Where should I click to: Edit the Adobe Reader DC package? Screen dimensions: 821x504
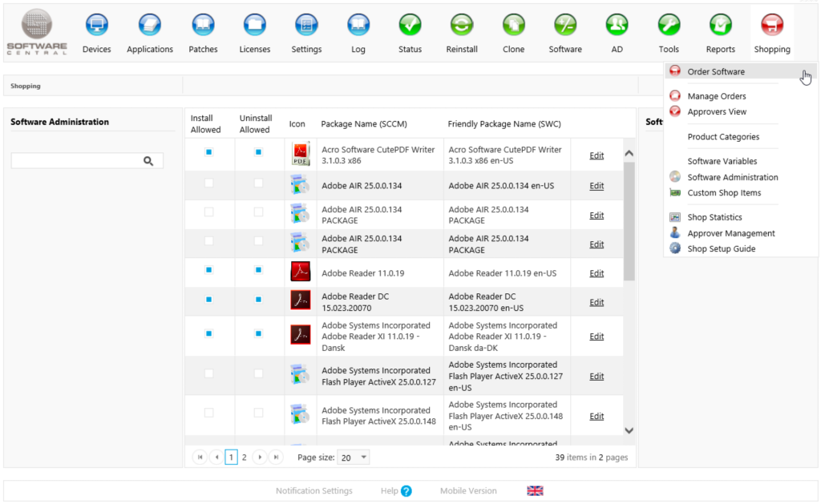(597, 303)
